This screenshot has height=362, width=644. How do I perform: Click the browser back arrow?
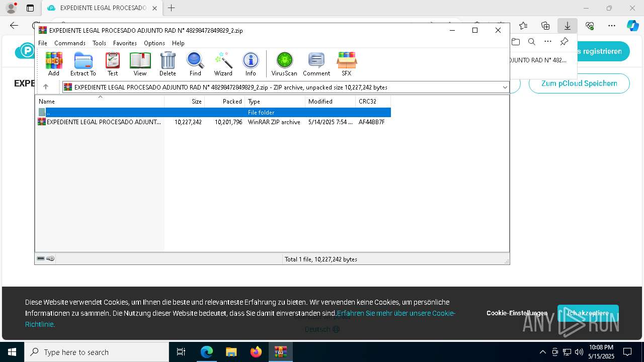14,26
